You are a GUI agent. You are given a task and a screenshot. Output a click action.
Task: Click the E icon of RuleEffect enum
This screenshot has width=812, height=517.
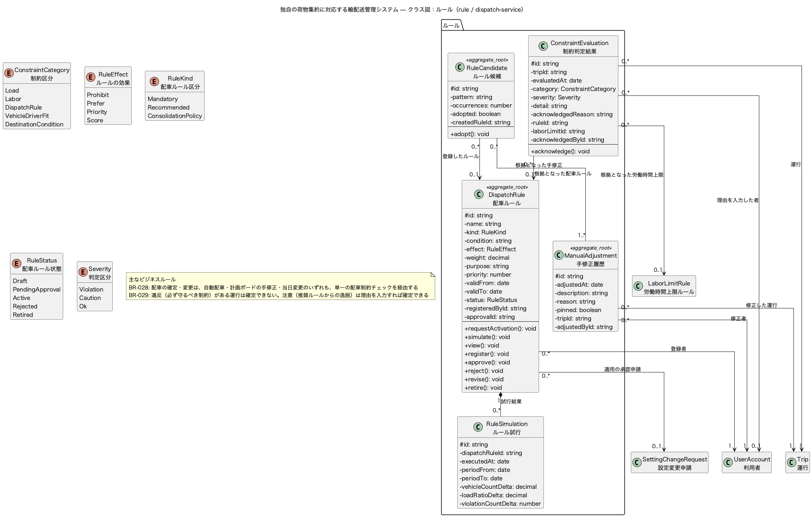[x=91, y=78]
